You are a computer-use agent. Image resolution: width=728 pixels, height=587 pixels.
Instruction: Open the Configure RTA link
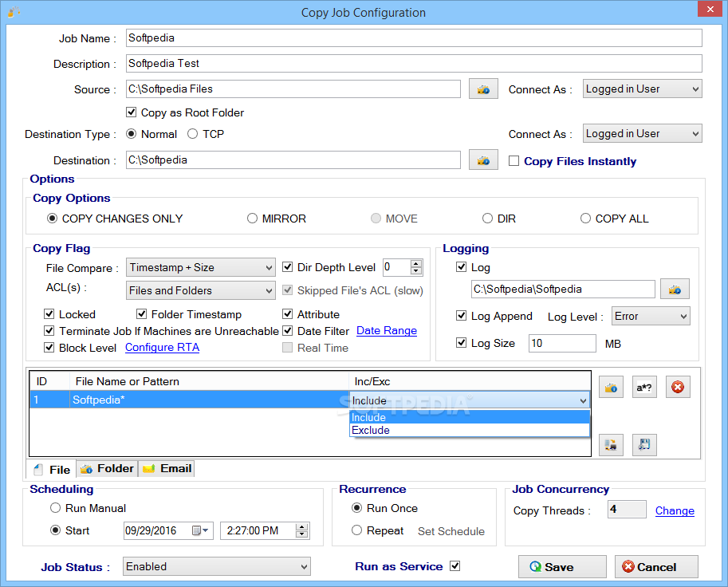(x=162, y=348)
